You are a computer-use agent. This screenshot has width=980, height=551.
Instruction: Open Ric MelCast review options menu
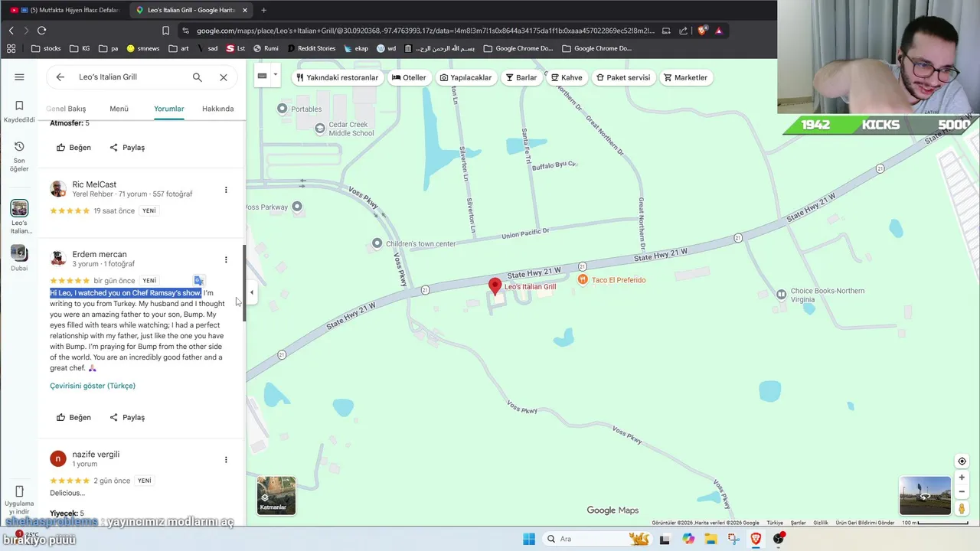coord(226,190)
